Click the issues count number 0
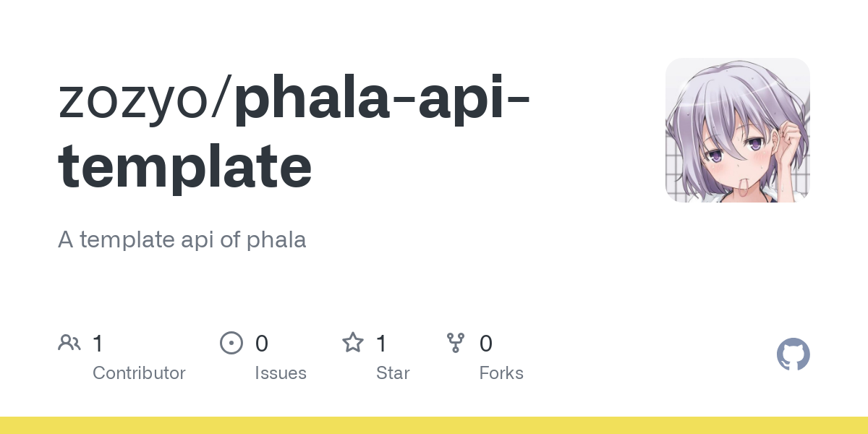Screen dimensions: 868x434 coord(262,344)
